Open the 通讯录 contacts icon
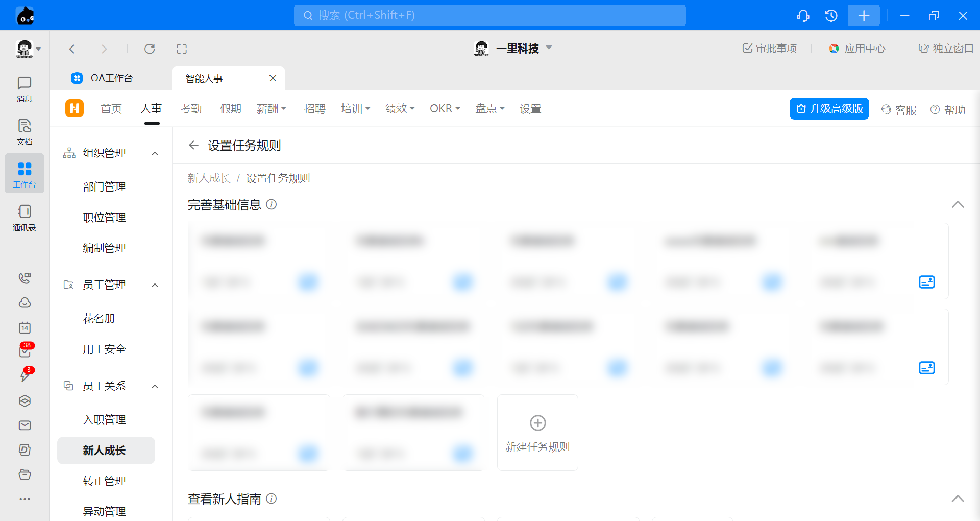Image resolution: width=980 pixels, height=521 pixels. tap(24, 218)
